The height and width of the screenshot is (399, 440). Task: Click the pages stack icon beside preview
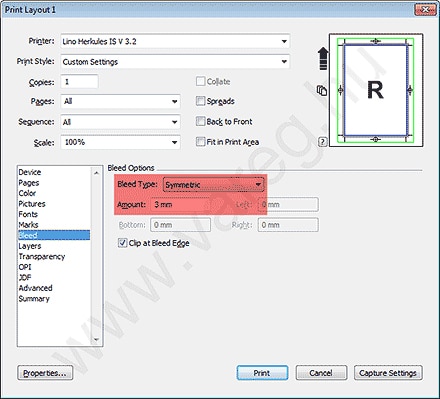coord(322,90)
